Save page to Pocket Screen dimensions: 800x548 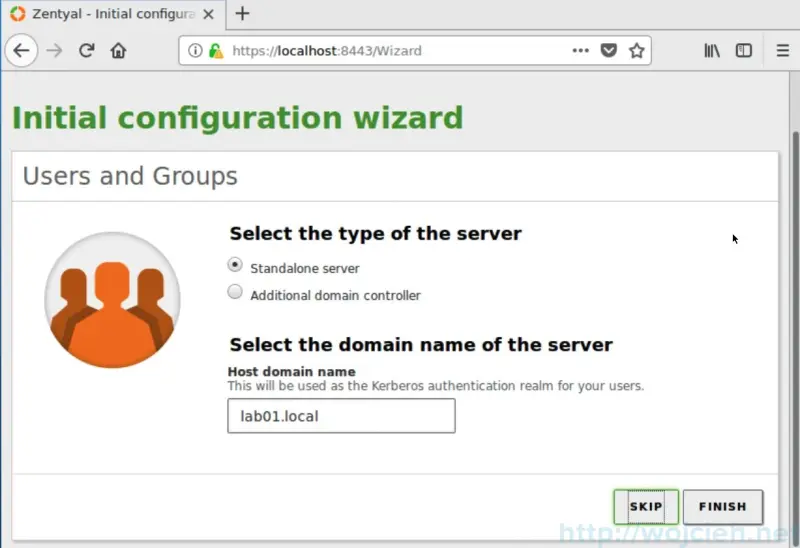pyautogui.click(x=608, y=51)
